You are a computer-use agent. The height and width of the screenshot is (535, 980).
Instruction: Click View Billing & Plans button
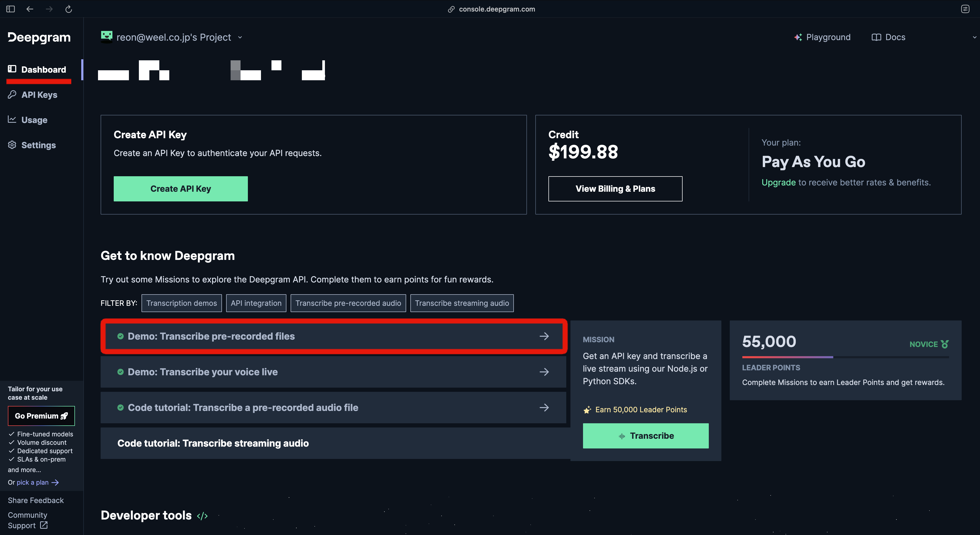tap(615, 189)
